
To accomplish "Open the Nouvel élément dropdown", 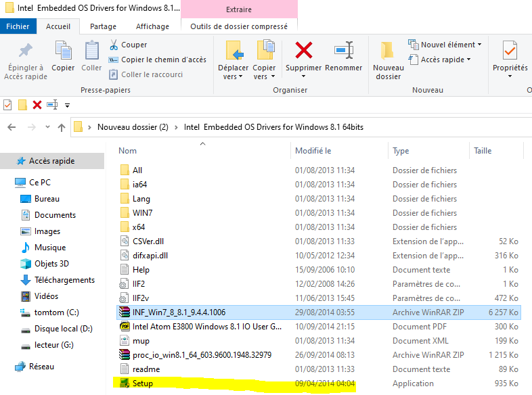I will (x=445, y=45).
